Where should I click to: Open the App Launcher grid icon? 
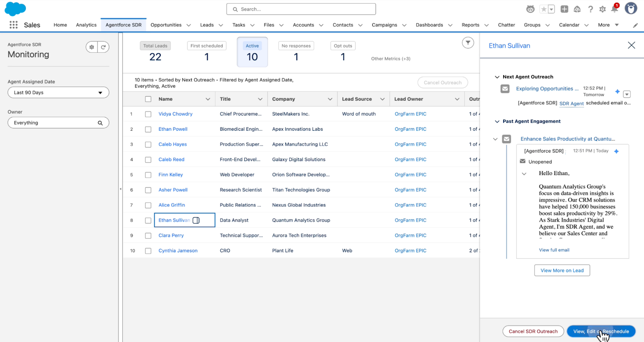point(13,25)
